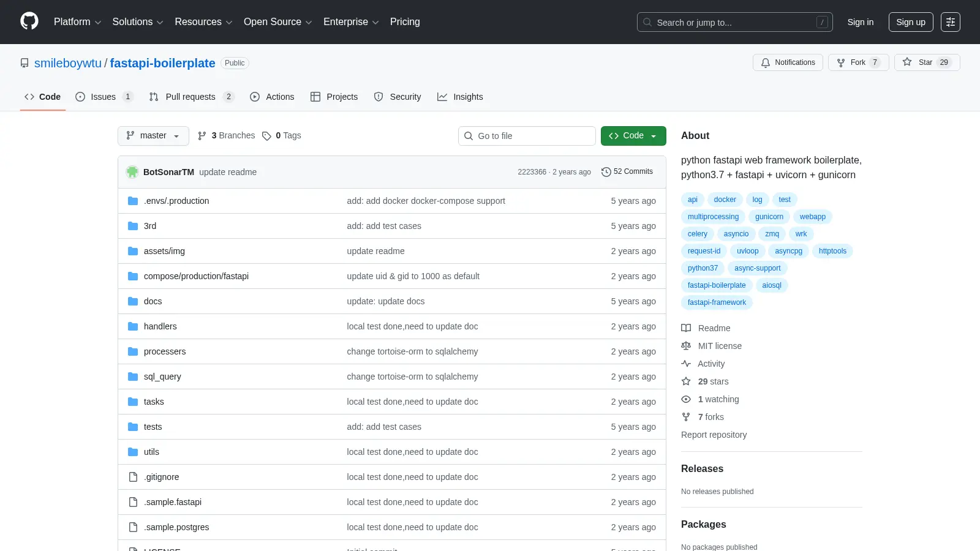980x551 pixels.
Task: Click the Pricing link in header
Action: click(x=405, y=22)
